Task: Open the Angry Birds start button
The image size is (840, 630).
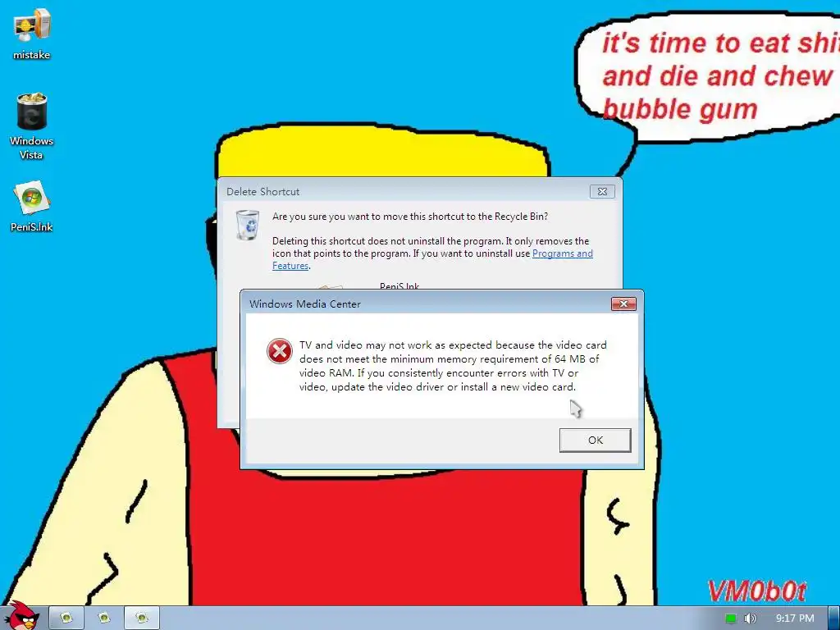Action: pos(21,615)
